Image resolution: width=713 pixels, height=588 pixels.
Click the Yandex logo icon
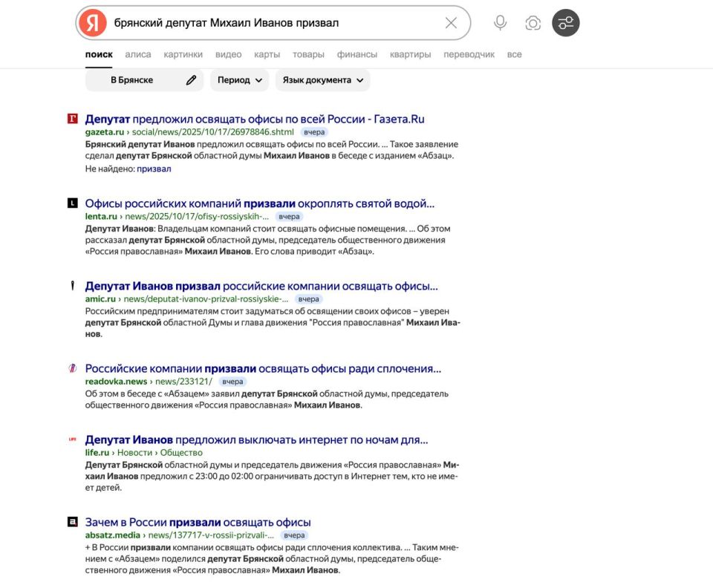pyautogui.click(x=91, y=22)
